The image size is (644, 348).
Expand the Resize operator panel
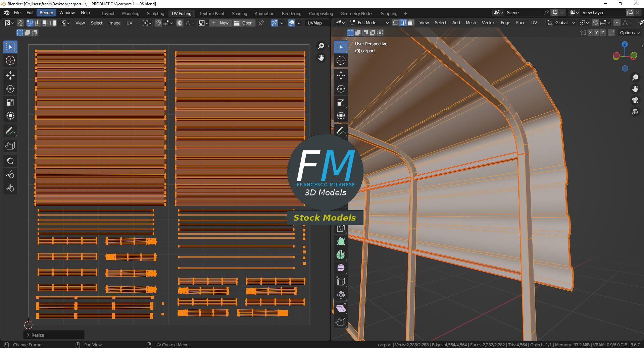[54, 335]
